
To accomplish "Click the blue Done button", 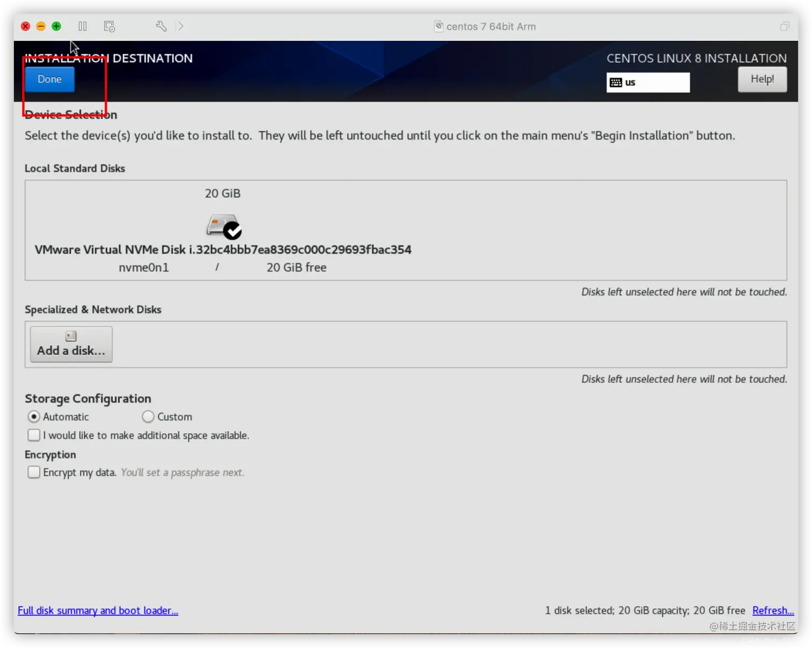I will point(49,79).
